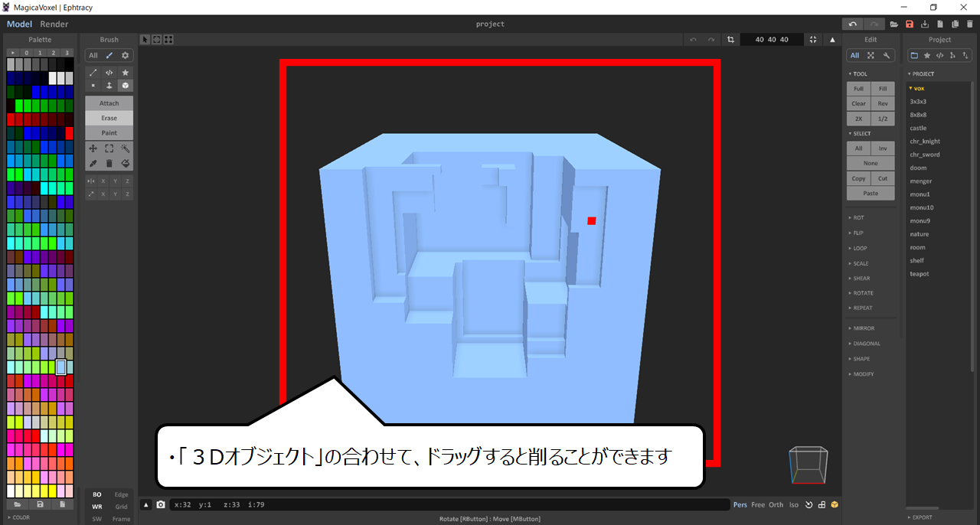980x525 pixels.
Task: Toggle WR display option
Action: (x=97, y=507)
